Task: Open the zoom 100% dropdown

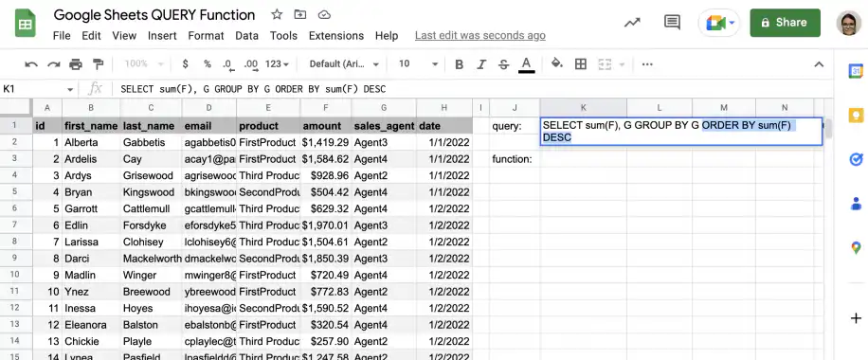Action: point(144,64)
